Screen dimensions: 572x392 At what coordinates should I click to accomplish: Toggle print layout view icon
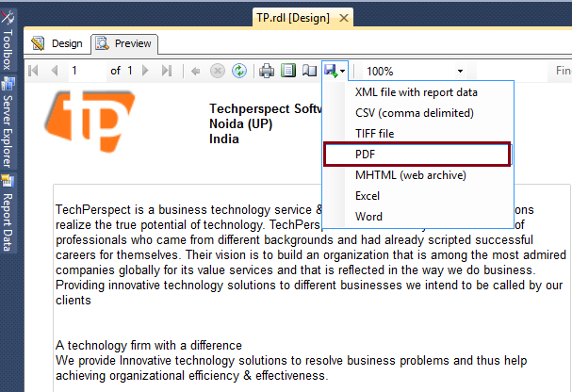[288, 71]
